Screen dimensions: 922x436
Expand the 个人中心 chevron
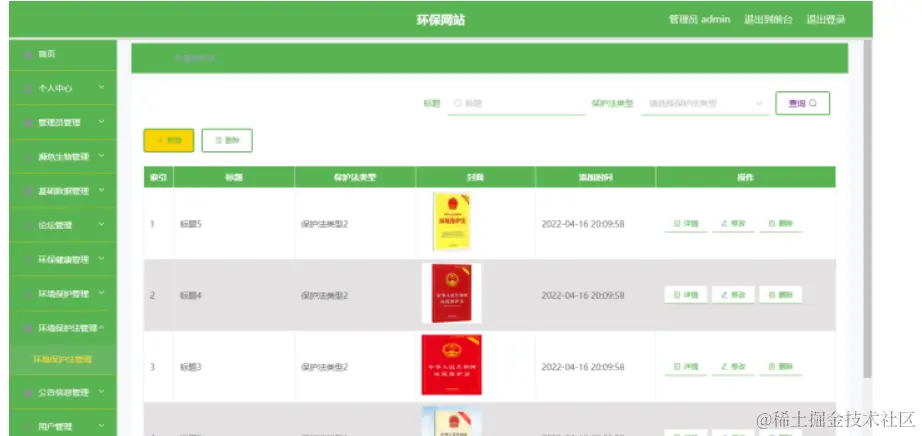(x=101, y=88)
